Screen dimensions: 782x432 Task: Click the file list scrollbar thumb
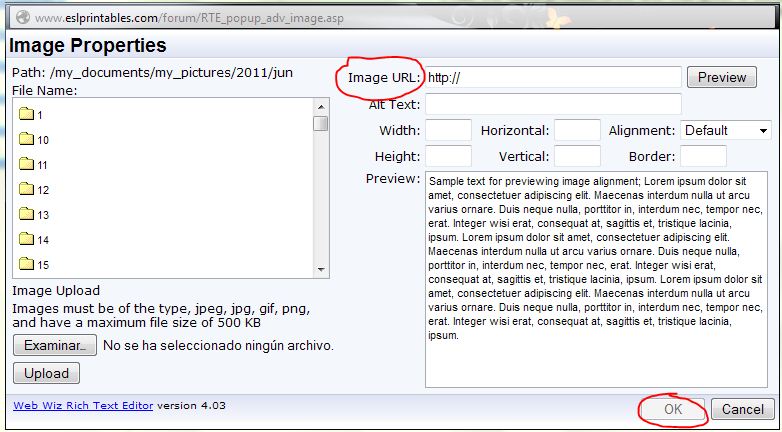pyautogui.click(x=321, y=123)
